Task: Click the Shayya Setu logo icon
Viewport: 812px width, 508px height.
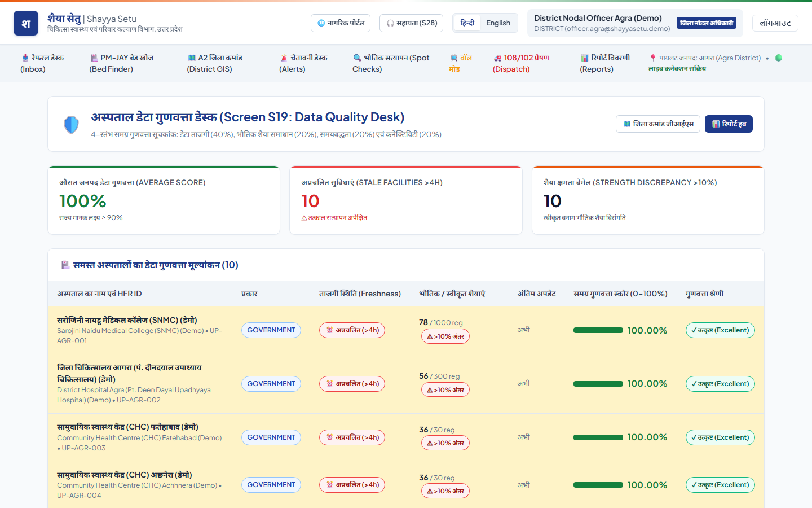Action: (26, 23)
